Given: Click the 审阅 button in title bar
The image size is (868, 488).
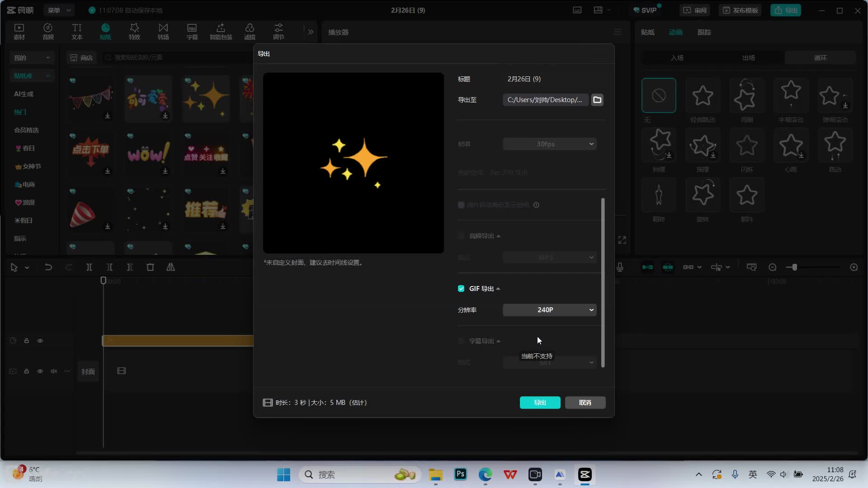Looking at the screenshot, I should [x=695, y=10].
